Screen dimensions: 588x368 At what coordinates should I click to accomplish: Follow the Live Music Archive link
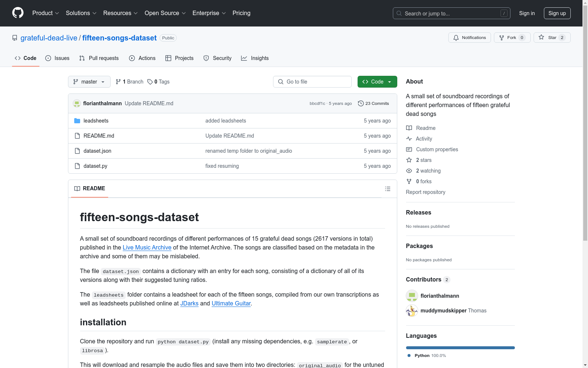(x=147, y=248)
